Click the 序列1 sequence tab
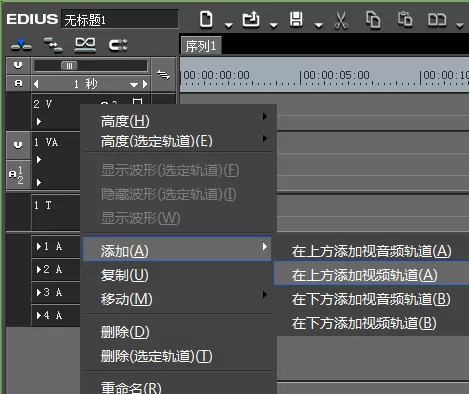This screenshot has width=469, height=394. point(201,46)
